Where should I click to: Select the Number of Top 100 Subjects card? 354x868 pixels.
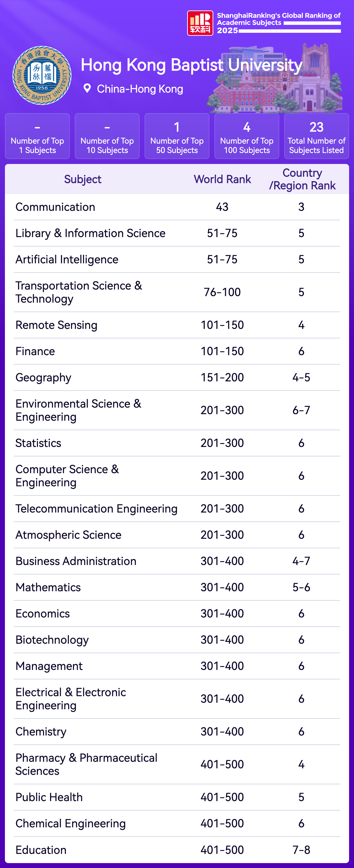pos(246,136)
